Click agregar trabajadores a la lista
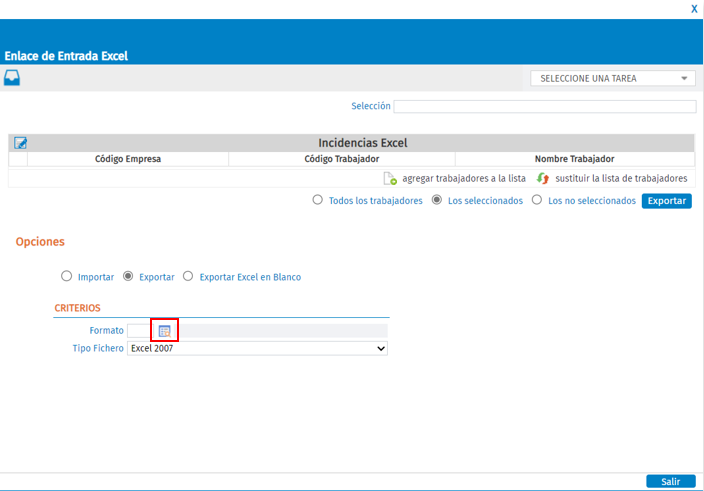Image resolution: width=704 pixels, height=491 pixels. [464, 179]
